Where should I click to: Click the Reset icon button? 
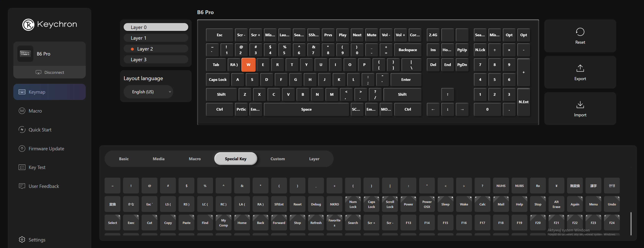pos(580,32)
